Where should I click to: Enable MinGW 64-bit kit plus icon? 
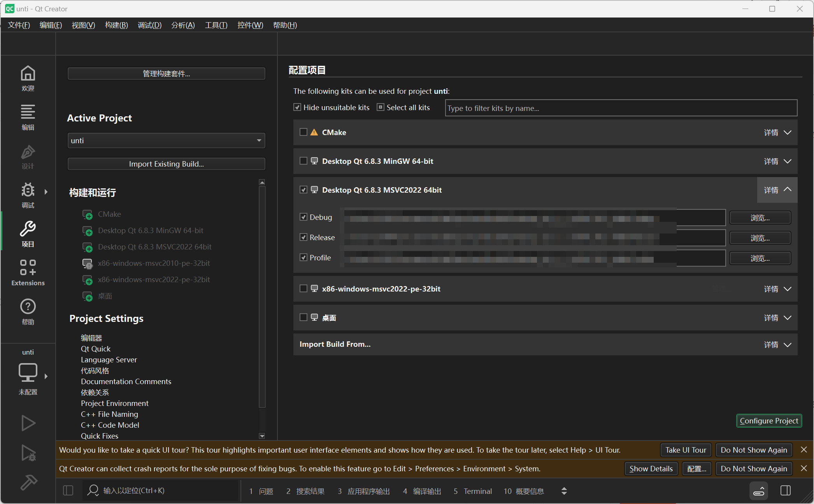pos(88,231)
